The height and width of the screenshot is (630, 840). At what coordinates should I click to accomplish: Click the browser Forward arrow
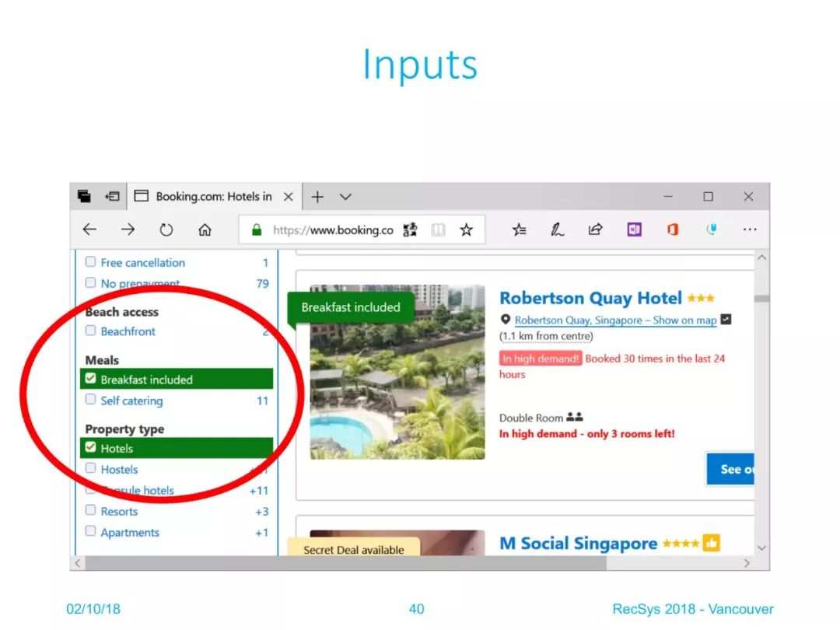(x=128, y=229)
